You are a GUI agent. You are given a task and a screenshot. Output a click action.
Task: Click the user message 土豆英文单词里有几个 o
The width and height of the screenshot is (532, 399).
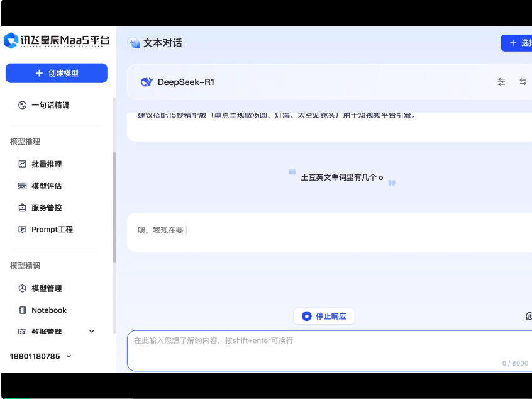tap(342, 177)
